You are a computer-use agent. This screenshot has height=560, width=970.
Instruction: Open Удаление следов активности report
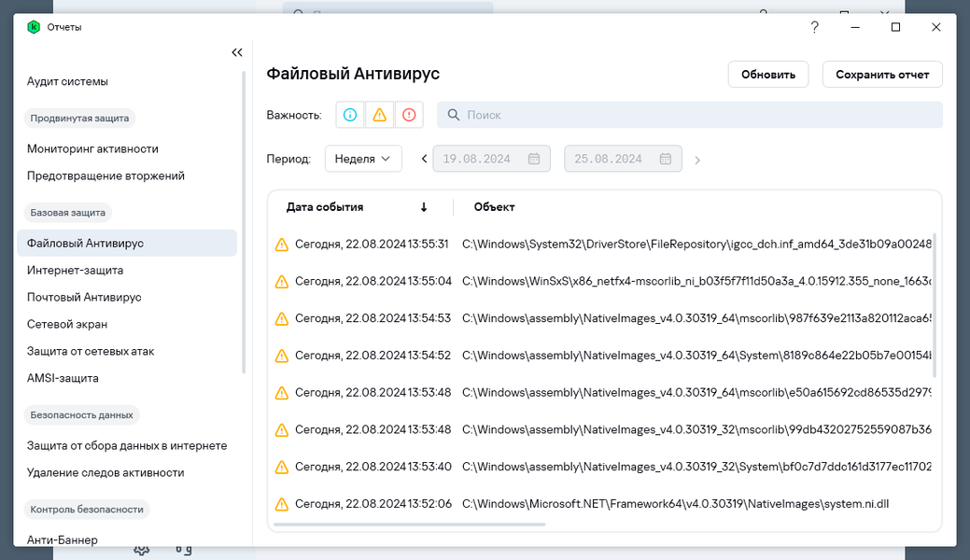(x=105, y=473)
